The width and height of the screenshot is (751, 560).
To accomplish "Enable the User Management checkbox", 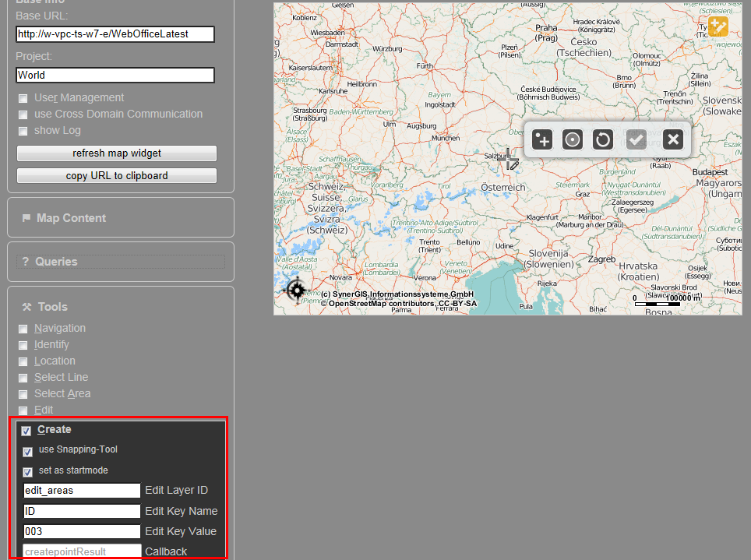I will coord(23,97).
